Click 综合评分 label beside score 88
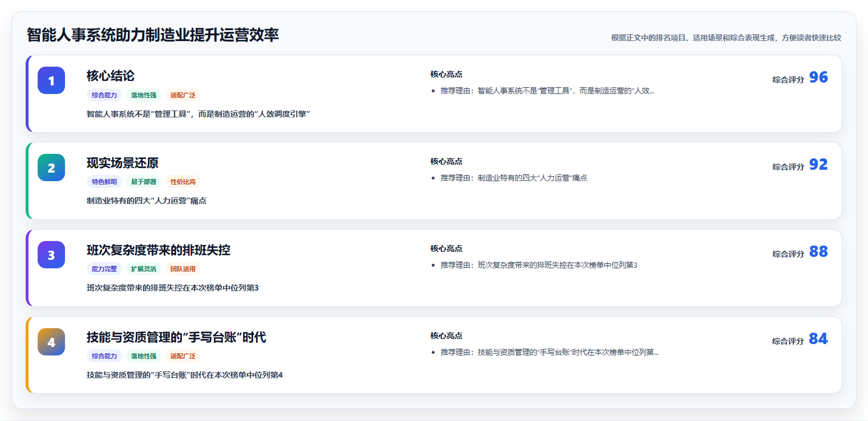The height and width of the screenshot is (421, 868). click(788, 254)
